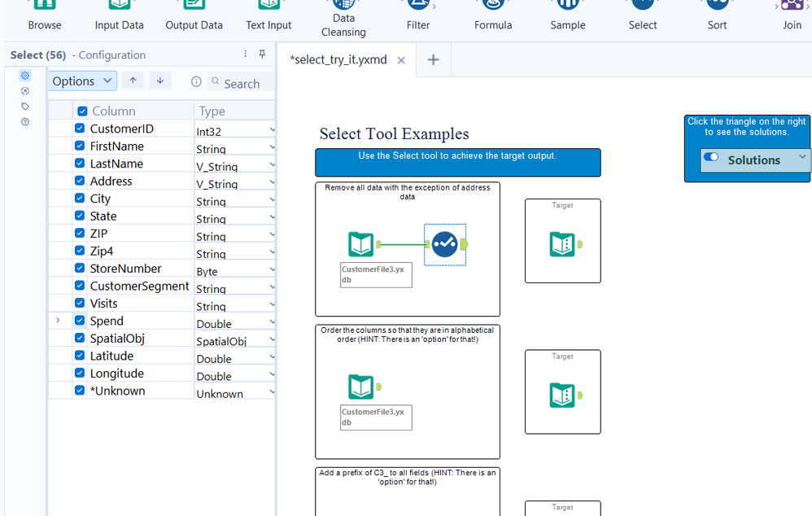Add a new workflow tab
The width and height of the screenshot is (812, 516).
click(x=434, y=60)
